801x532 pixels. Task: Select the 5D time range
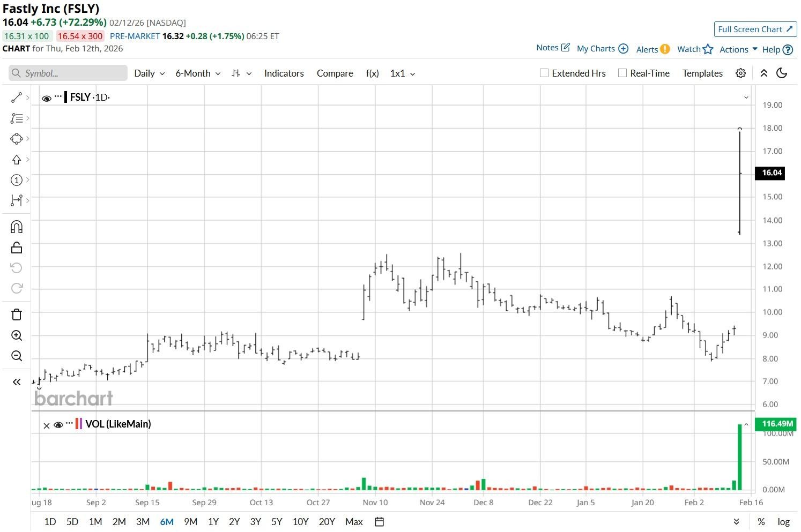pyautogui.click(x=72, y=522)
